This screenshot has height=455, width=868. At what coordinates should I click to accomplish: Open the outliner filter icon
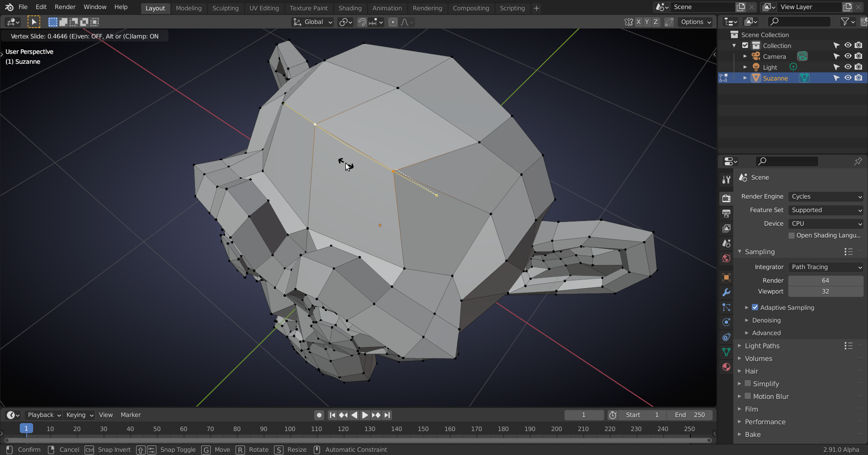[846, 21]
